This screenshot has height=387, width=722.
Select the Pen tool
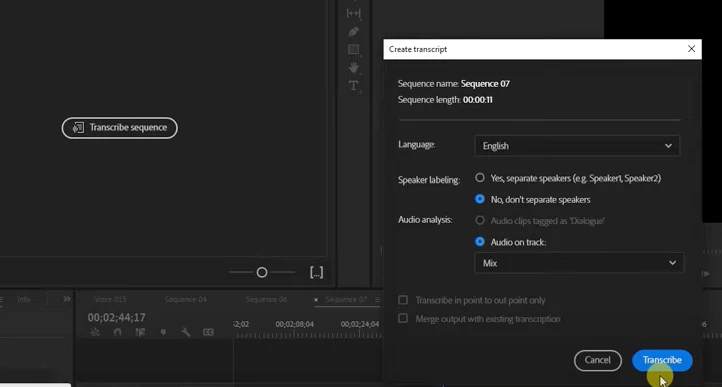click(353, 31)
